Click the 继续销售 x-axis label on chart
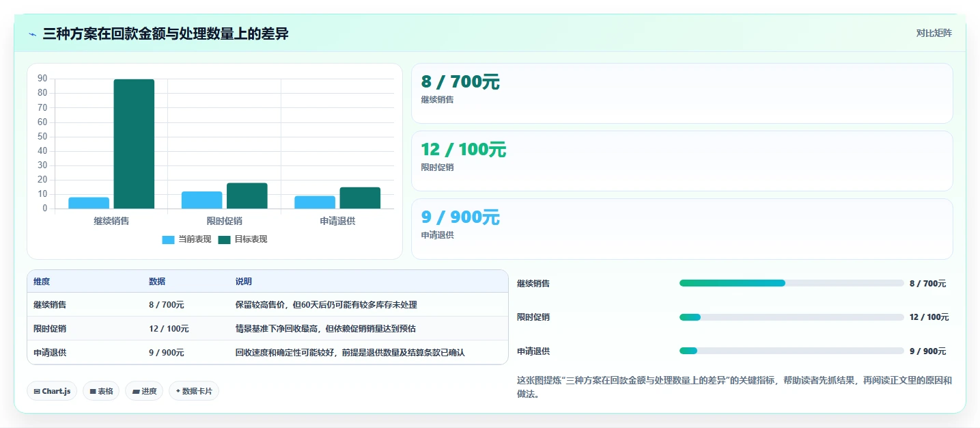This screenshot has width=980, height=428. 111,221
